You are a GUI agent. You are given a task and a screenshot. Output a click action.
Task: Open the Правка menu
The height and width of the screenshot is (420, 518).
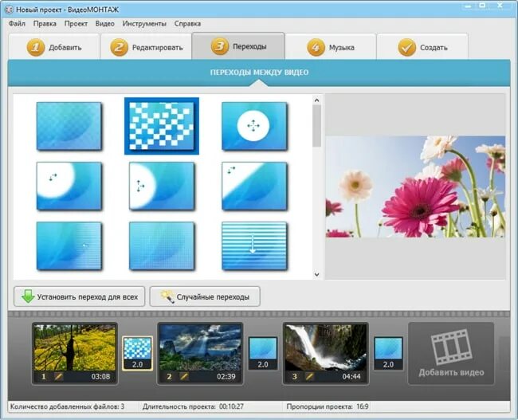tap(45, 24)
